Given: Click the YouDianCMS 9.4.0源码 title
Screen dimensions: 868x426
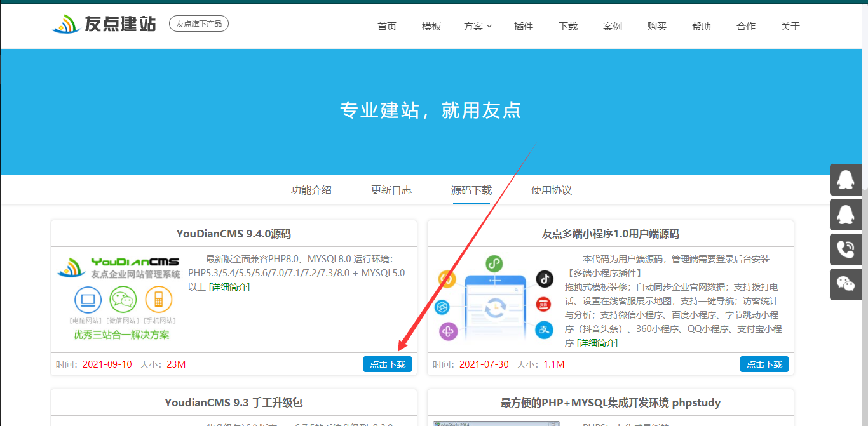Looking at the screenshot, I should (x=234, y=234).
